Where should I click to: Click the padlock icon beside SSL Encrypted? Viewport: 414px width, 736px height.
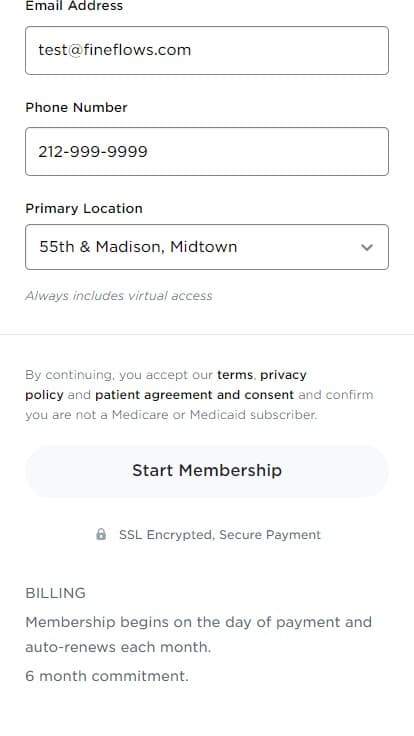(101, 534)
